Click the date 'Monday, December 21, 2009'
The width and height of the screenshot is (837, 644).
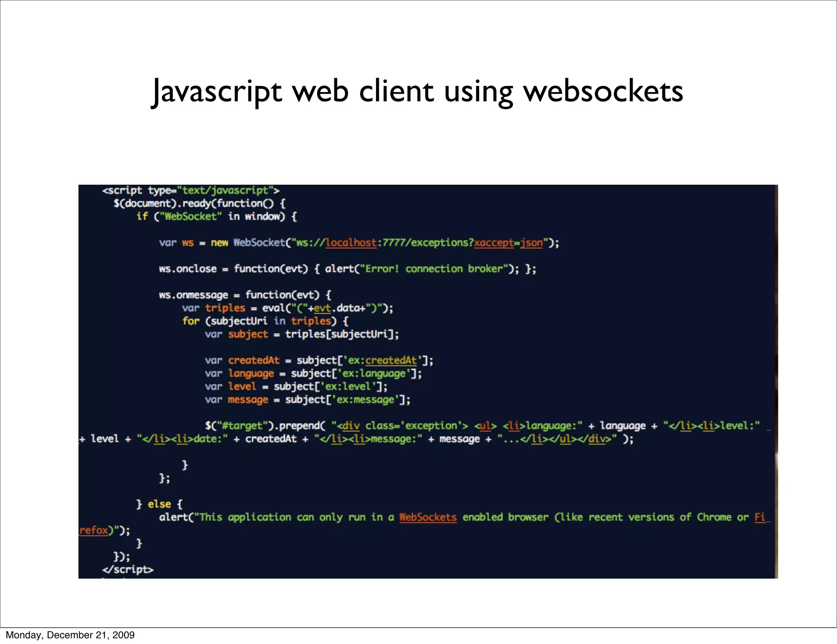(x=70, y=635)
